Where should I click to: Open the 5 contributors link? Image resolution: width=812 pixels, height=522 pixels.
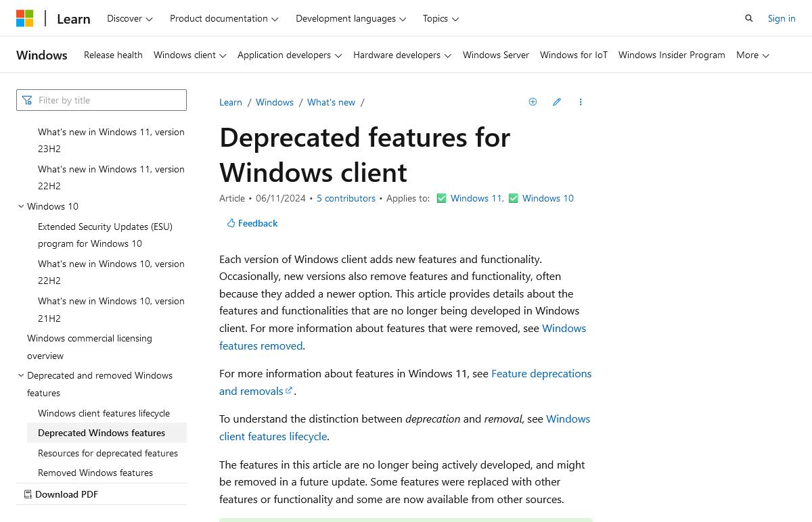pos(346,198)
